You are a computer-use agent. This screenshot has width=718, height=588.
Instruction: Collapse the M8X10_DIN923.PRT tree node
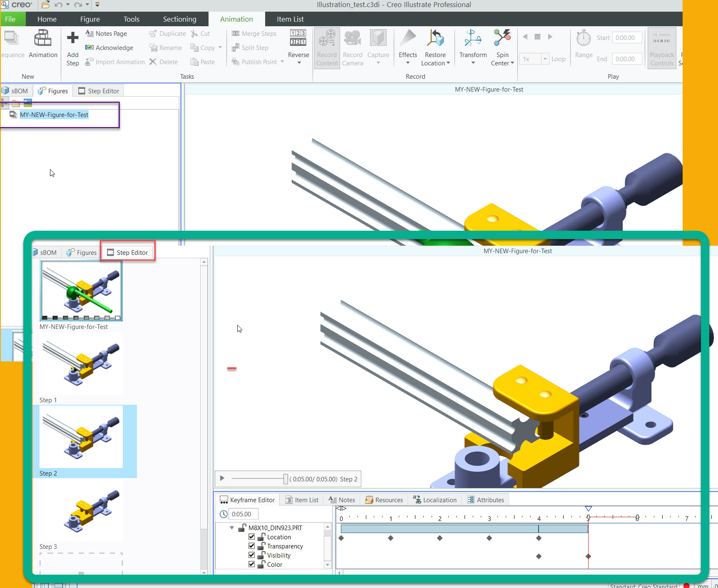click(232, 528)
